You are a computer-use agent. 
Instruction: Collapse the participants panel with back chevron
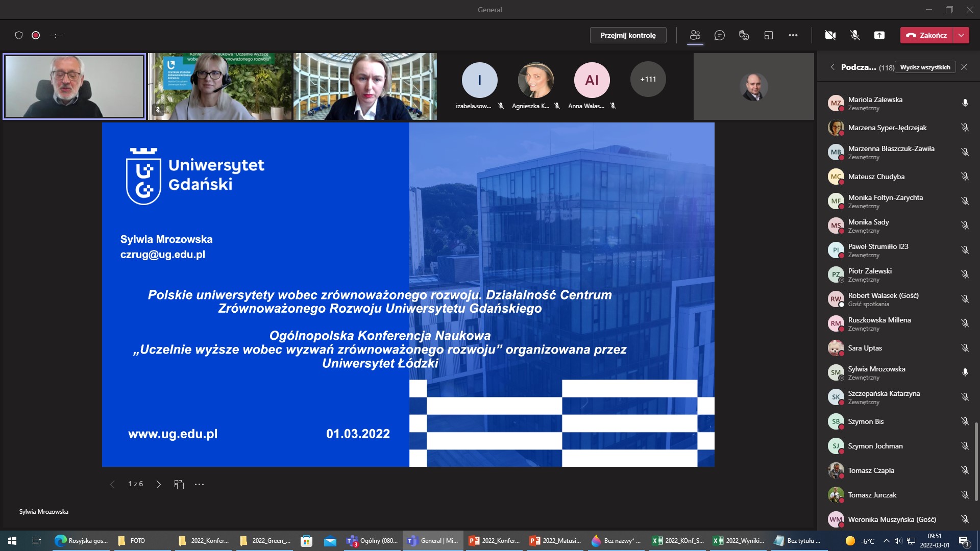tap(832, 67)
